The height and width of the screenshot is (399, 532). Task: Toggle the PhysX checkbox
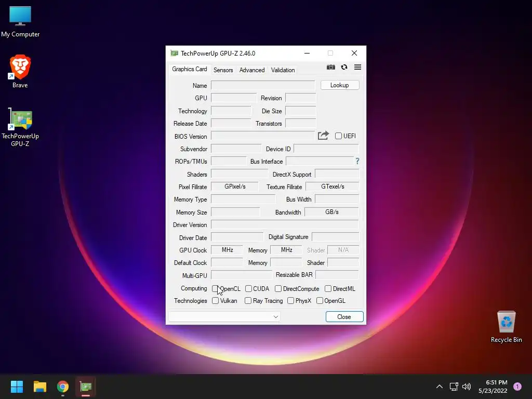pyautogui.click(x=291, y=301)
